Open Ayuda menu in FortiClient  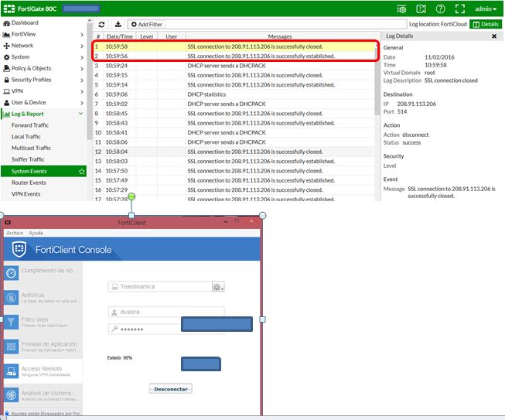tap(36, 233)
